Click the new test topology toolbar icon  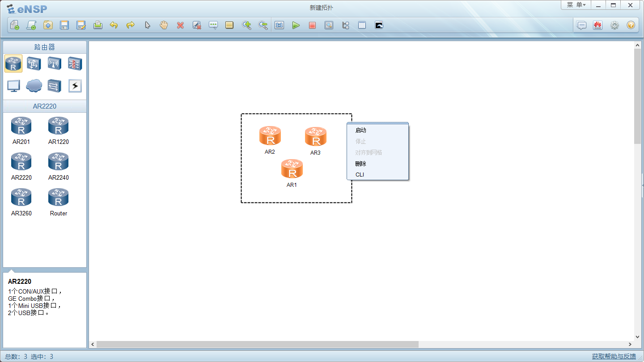[31, 25]
